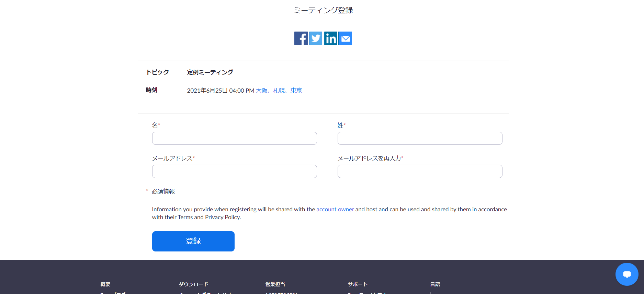The height and width of the screenshot is (294, 644).
Task: Select the メールアドレス input box
Action: coord(234,171)
